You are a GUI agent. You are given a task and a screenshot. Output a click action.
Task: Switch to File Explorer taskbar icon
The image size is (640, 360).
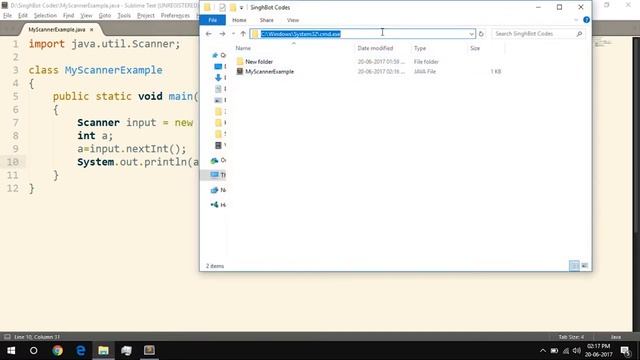tap(103, 351)
